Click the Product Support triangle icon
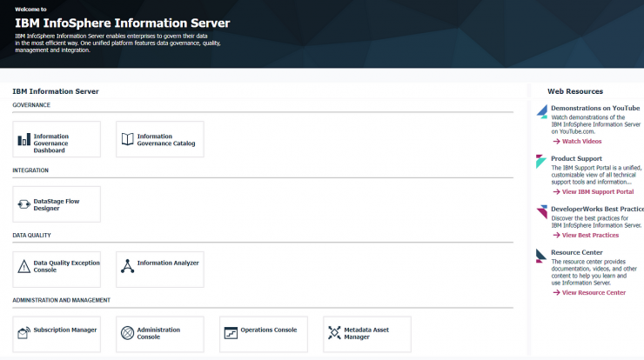Image resolution: width=644 pixels, height=360 pixels. (541, 162)
